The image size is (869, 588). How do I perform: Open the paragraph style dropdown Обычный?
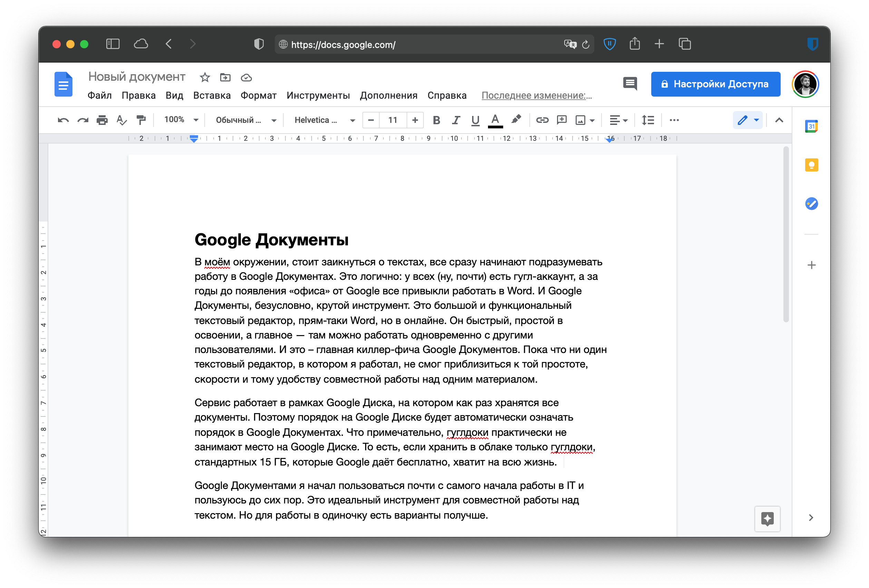pos(246,120)
